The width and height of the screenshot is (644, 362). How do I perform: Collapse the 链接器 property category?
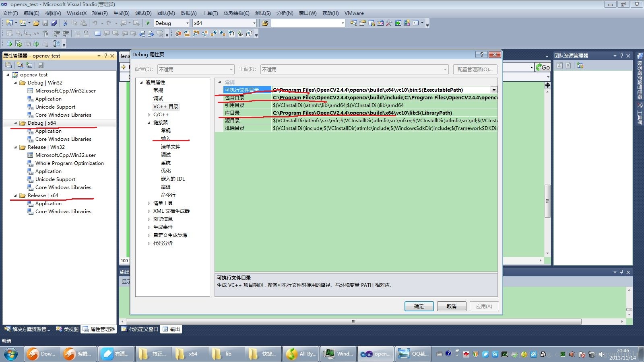tap(149, 123)
